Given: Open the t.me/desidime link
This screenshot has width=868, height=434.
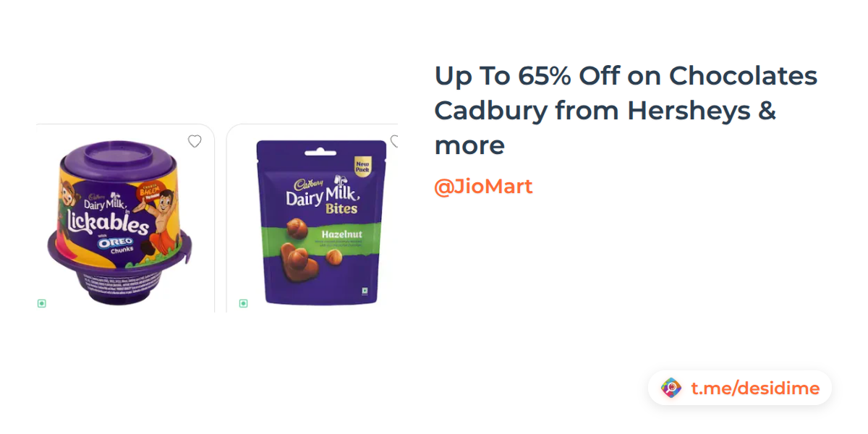Looking at the screenshot, I should point(755,388).
